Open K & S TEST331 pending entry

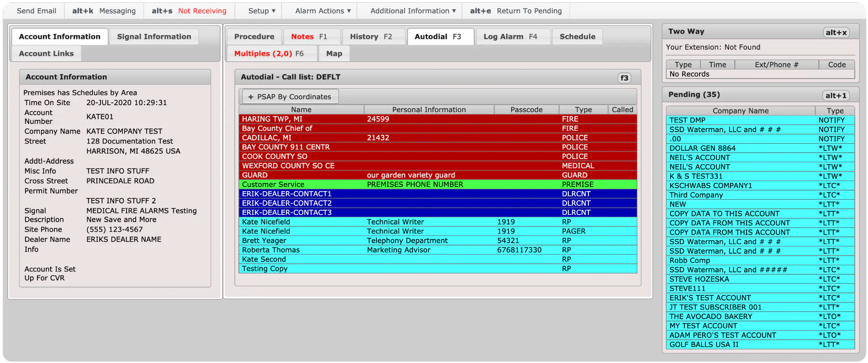[760, 176]
